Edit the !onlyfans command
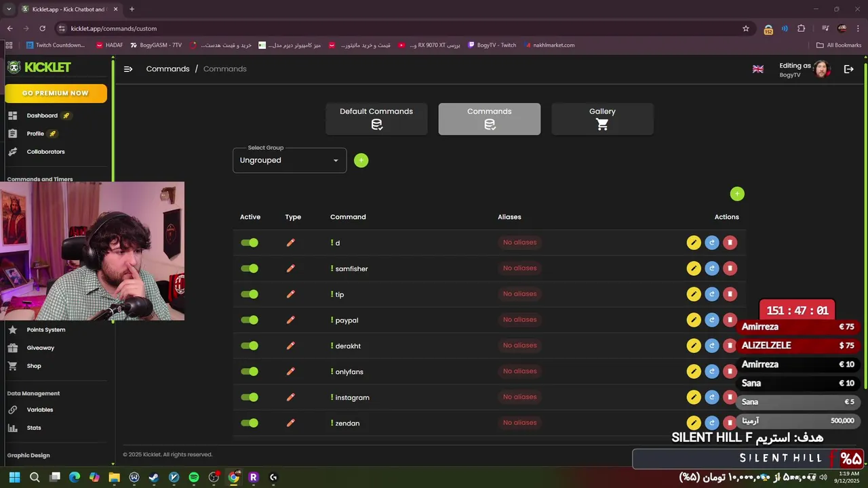The height and width of the screenshot is (488, 868). (694, 371)
